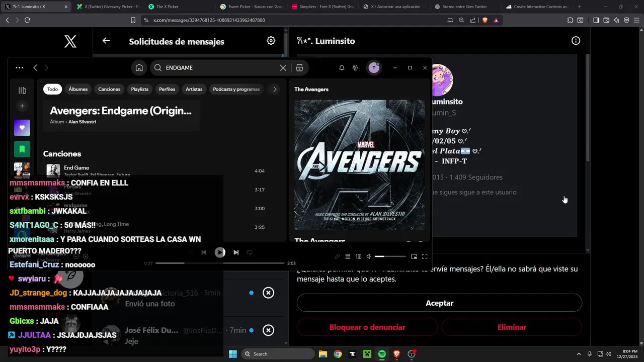This screenshot has width=644, height=362.
Task: Go back from Solicitudes de mensajes
Action: tap(106, 41)
